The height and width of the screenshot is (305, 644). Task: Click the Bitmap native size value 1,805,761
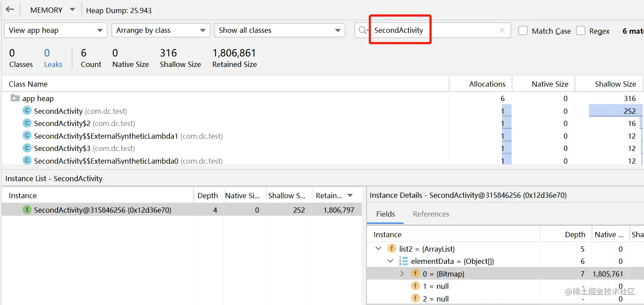click(608, 274)
